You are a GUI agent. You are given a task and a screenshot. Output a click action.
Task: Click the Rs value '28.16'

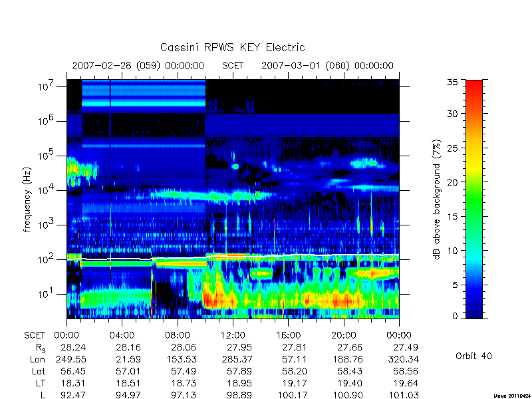[x=128, y=347]
